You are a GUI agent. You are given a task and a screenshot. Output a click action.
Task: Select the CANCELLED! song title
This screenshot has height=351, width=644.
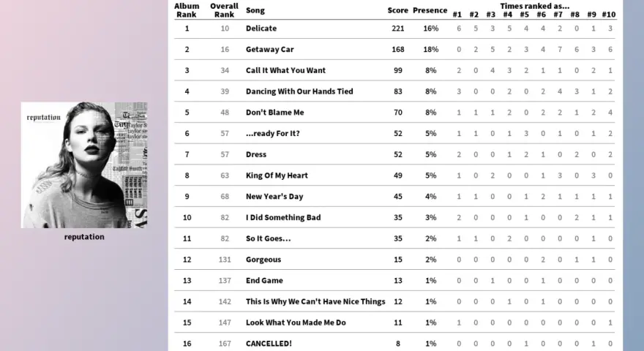pos(269,343)
